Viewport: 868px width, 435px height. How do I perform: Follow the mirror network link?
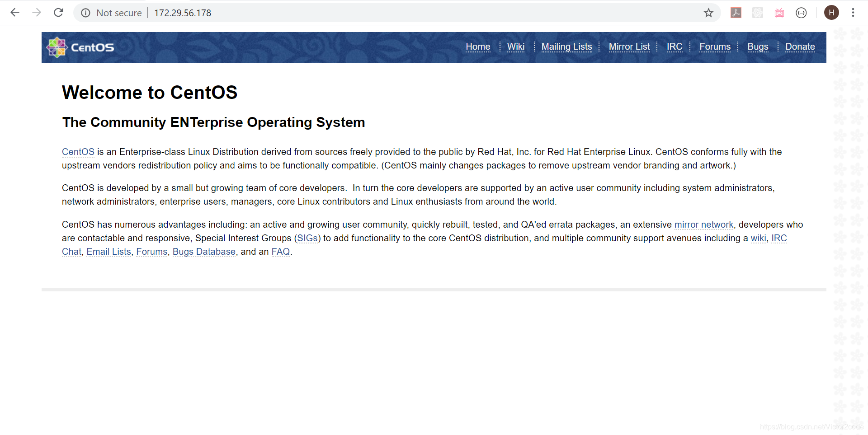click(x=704, y=225)
